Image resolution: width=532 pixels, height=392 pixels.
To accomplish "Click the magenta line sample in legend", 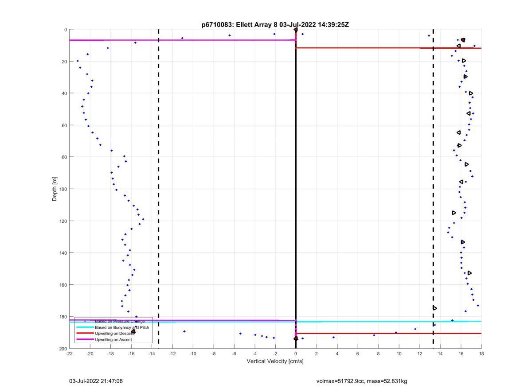I will coord(85,339).
